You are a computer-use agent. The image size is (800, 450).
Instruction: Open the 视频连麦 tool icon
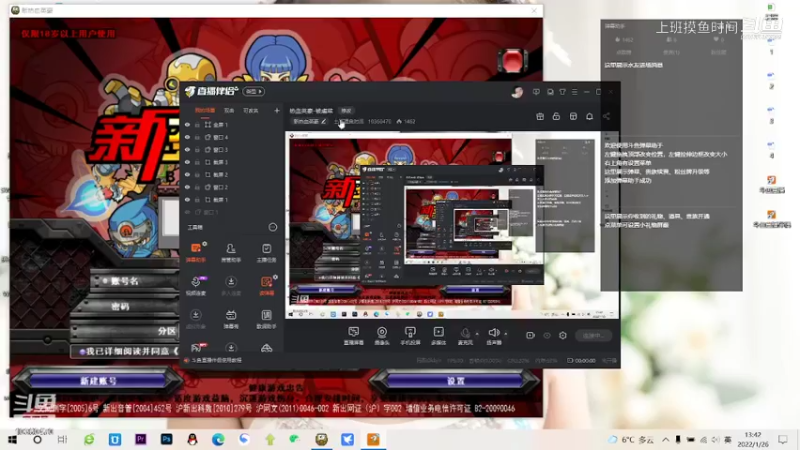coord(196,285)
